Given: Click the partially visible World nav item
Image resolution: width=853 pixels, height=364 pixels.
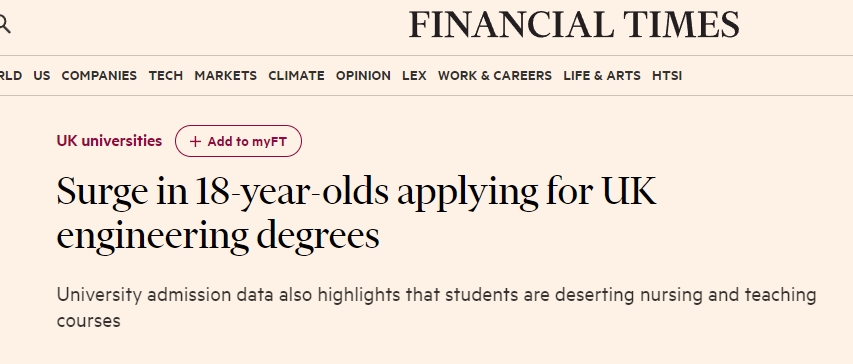Looking at the screenshot, I should 11,76.
